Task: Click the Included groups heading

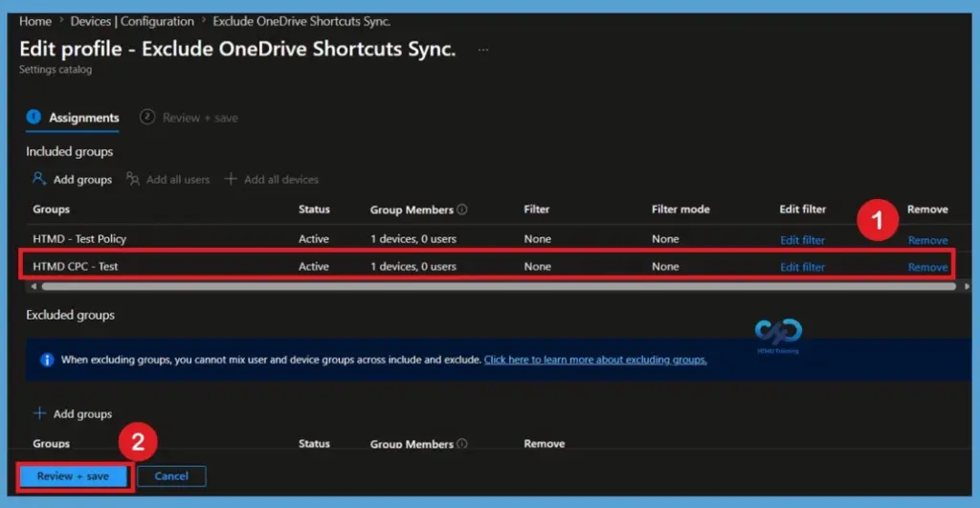Action: pyautogui.click(x=69, y=151)
